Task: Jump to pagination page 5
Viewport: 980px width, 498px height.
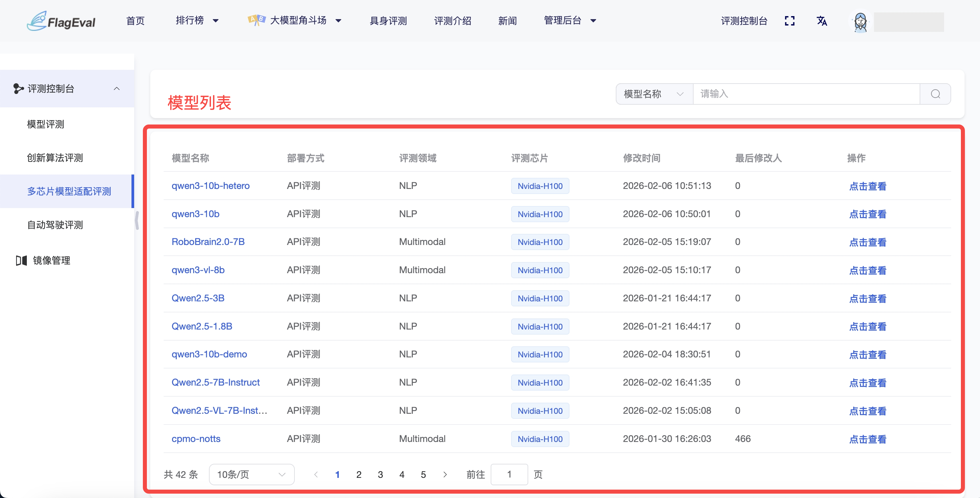Action: coord(423,475)
